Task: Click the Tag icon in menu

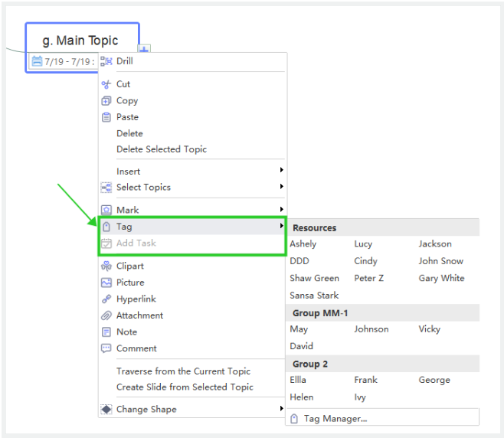Action: [x=106, y=227]
